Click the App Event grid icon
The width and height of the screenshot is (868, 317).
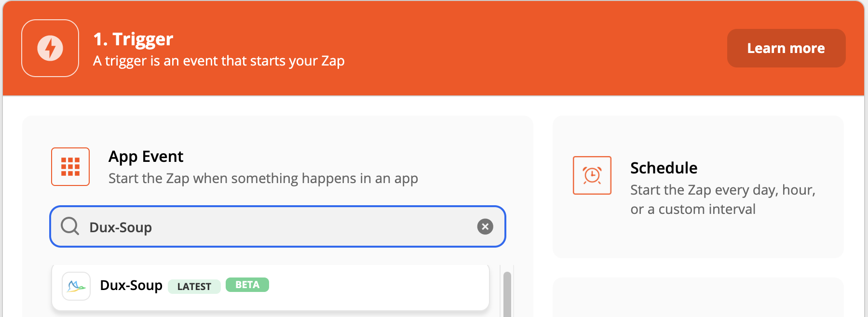(70, 167)
